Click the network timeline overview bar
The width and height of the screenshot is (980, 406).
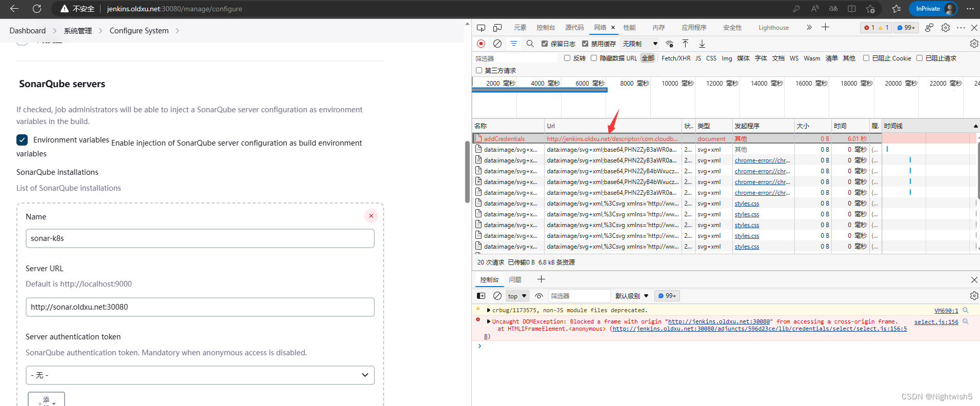coord(539,90)
